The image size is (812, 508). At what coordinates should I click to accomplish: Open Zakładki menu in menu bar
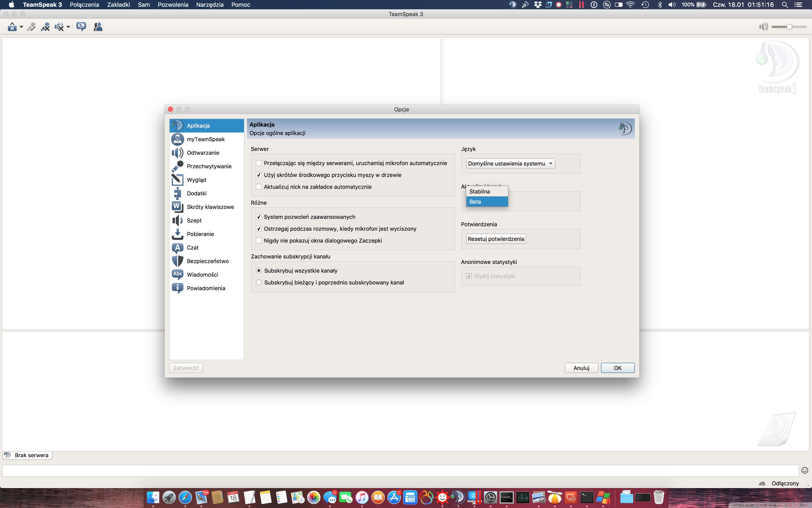pyautogui.click(x=118, y=5)
